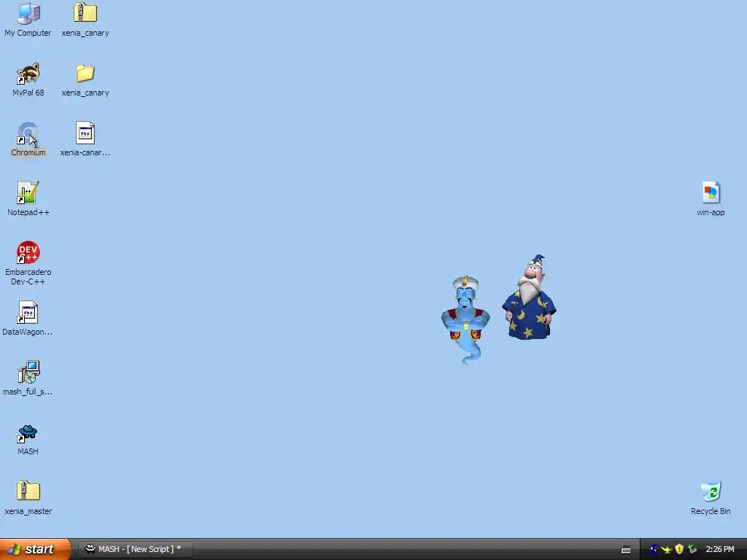
Task: Select the xenia-canar... application file
Action: coord(85,139)
